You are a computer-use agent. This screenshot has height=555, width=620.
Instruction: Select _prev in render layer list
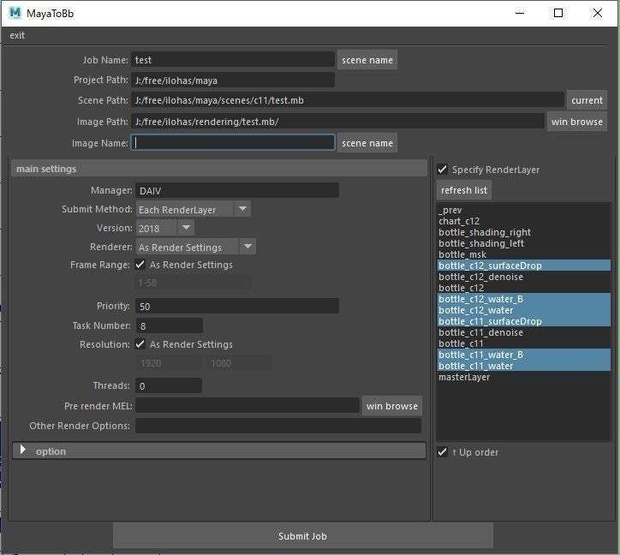[x=524, y=210]
